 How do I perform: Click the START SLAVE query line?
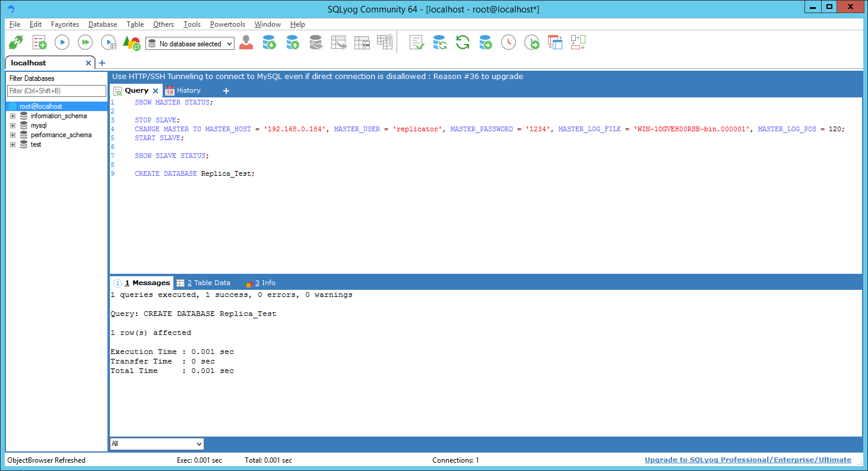[159, 138]
